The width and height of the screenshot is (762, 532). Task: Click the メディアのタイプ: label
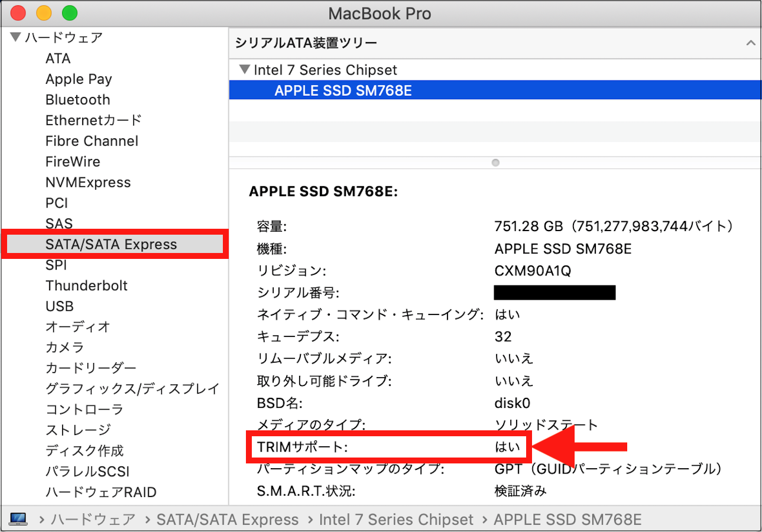pyautogui.click(x=311, y=425)
